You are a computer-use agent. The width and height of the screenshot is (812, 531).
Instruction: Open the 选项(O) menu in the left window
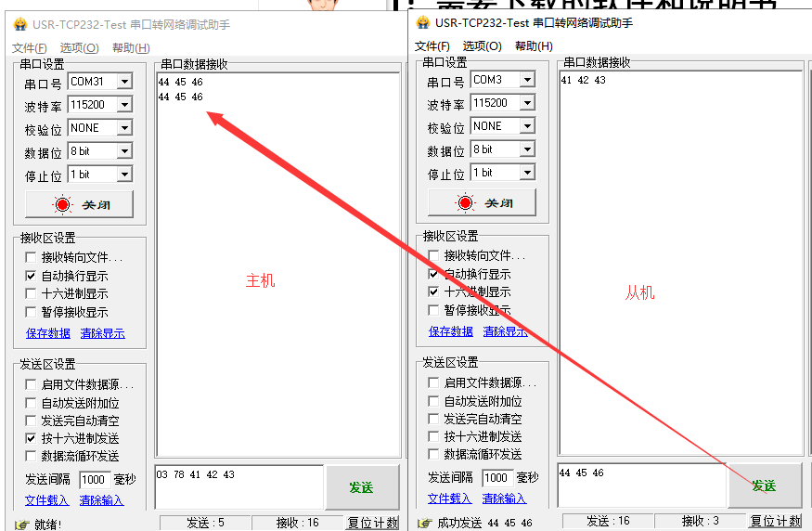79,48
